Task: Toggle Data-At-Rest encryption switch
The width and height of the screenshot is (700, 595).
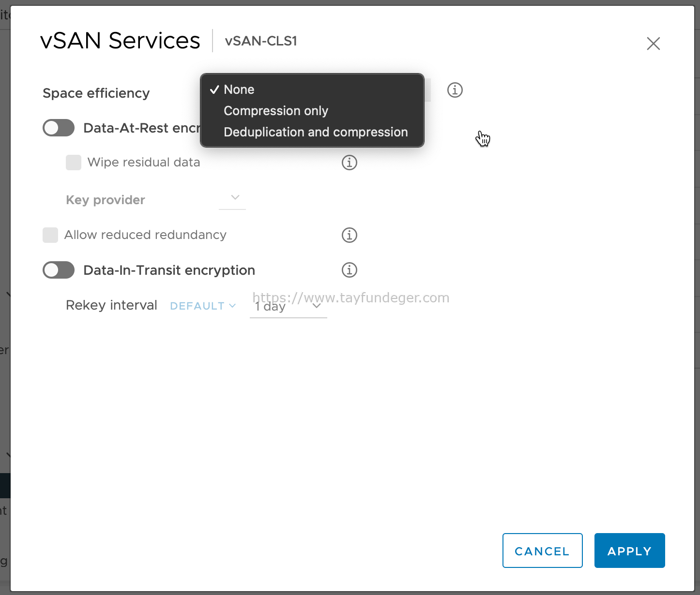Action: tap(59, 128)
